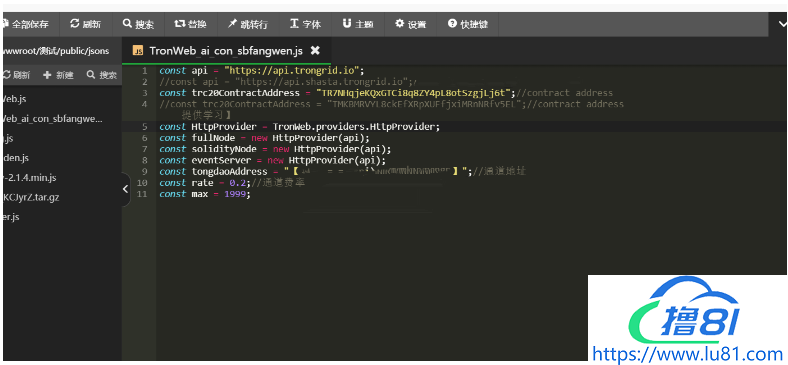This screenshot has width=788, height=365.
Task: Open the Web.js file in sidebar
Action: [14, 99]
